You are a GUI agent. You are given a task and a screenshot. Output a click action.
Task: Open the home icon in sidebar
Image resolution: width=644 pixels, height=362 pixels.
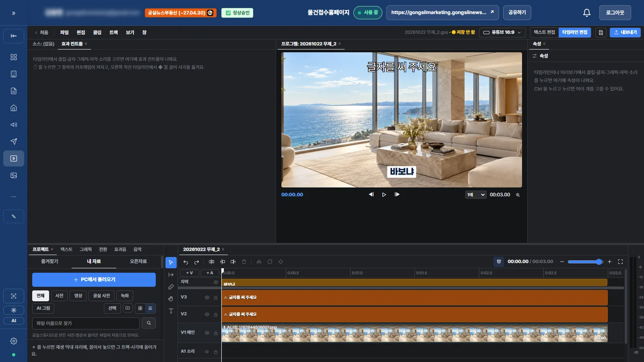pyautogui.click(x=14, y=108)
